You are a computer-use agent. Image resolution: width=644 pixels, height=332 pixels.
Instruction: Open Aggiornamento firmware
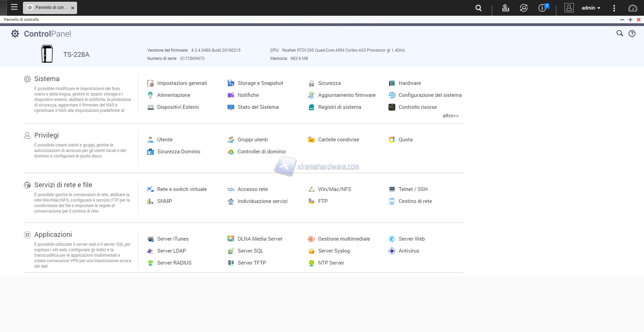(x=346, y=95)
